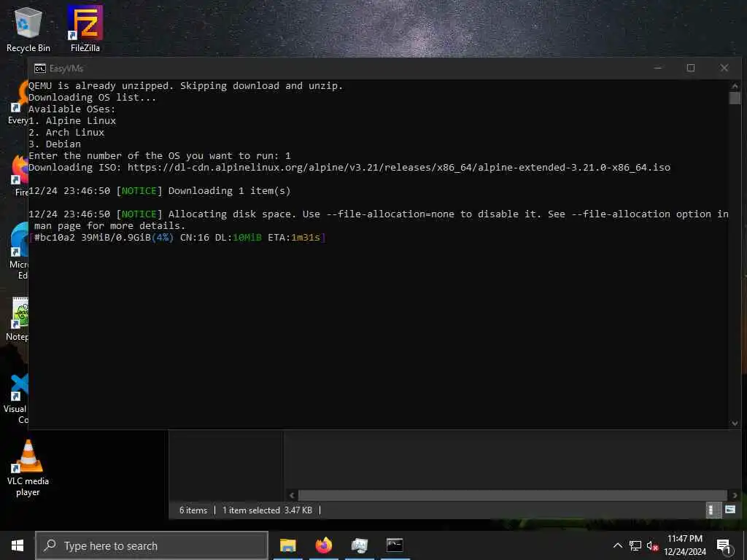Switch to Firefox in the taskbar
The width and height of the screenshot is (747, 560).
(323, 545)
